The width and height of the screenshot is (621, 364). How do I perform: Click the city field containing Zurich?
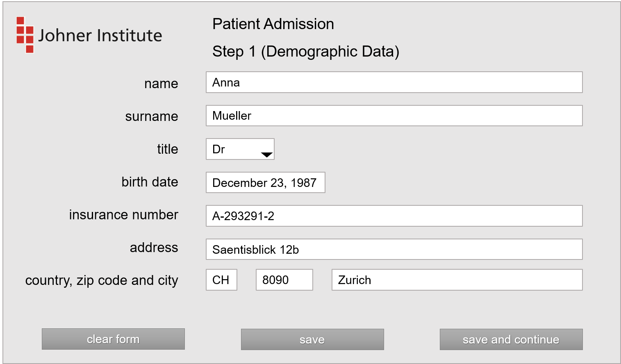pos(457,280)
